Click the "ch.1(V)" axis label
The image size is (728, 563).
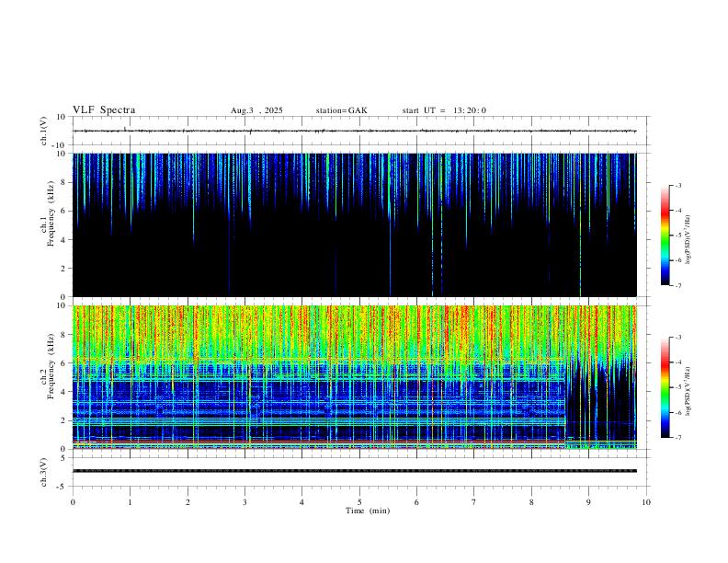(44, 131)
